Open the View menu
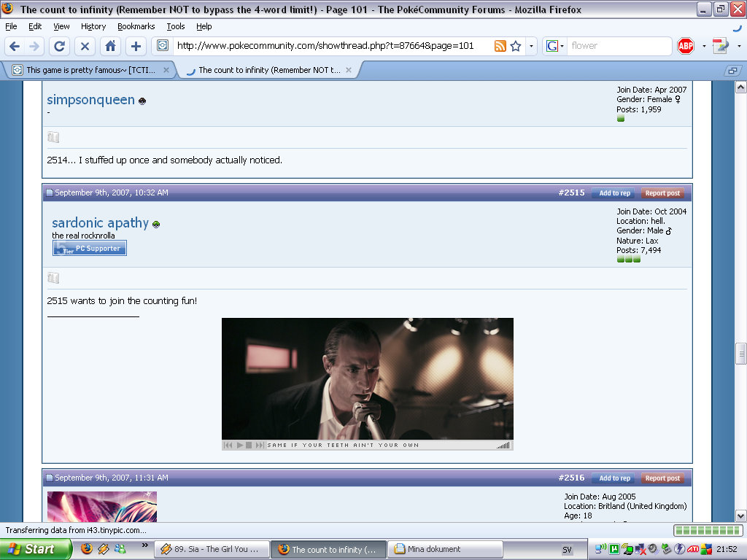The image size is (747, 560). (x=61, y=26)
